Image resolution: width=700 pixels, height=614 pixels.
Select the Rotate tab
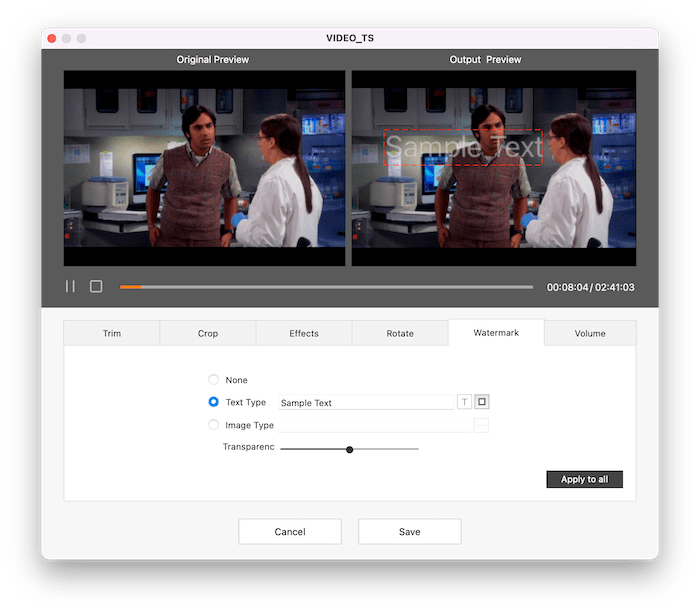coord(400,333)
